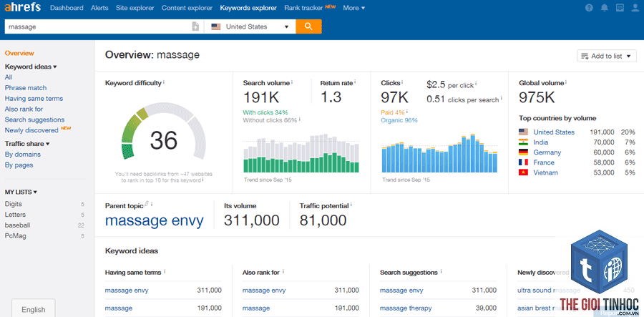Open Also rank for in the sidebar
The width and height of the screenshot is (644, 317).
[24, 109]
